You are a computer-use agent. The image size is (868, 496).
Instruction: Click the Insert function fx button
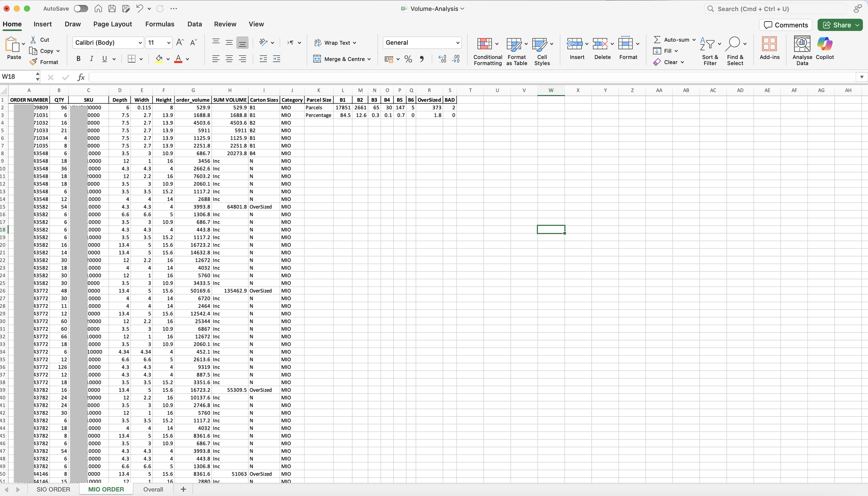81,77
